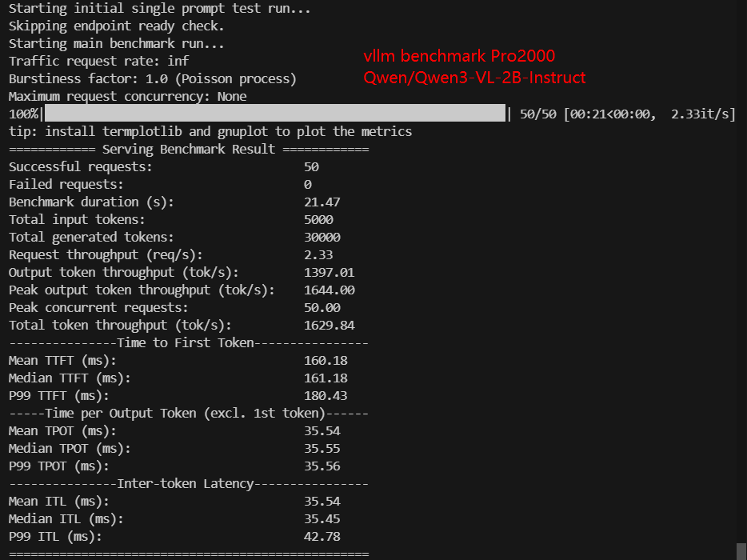Click the Output token throughput value 1397.01

click(330, 273)
